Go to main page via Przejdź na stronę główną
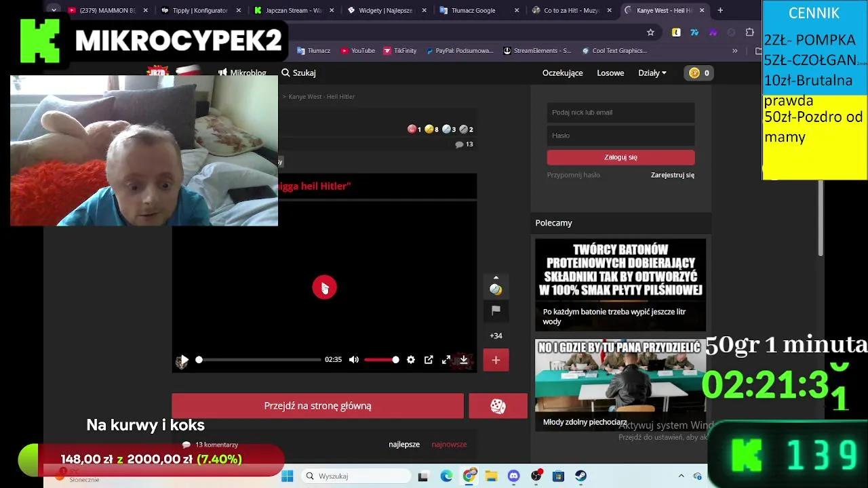The width and height of the screenshot is (868, 488). point(317,406)
